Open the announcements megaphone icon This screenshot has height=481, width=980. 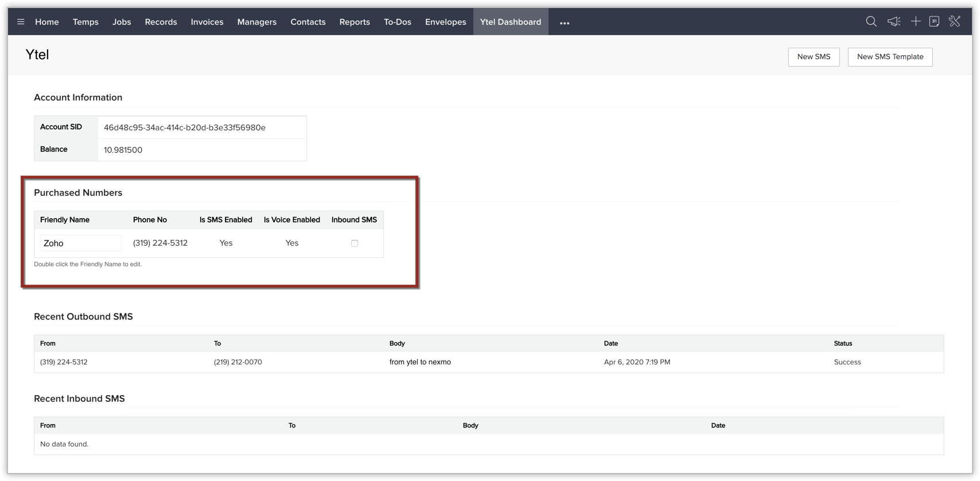(x=894, y=21)
